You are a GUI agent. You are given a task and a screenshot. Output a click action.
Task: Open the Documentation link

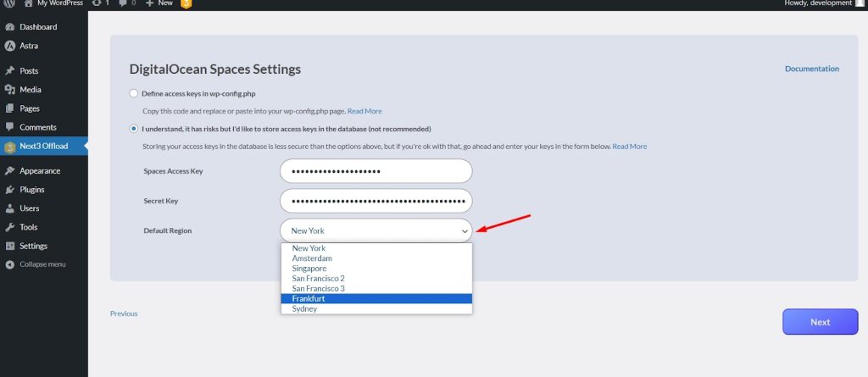pos(812,69)
